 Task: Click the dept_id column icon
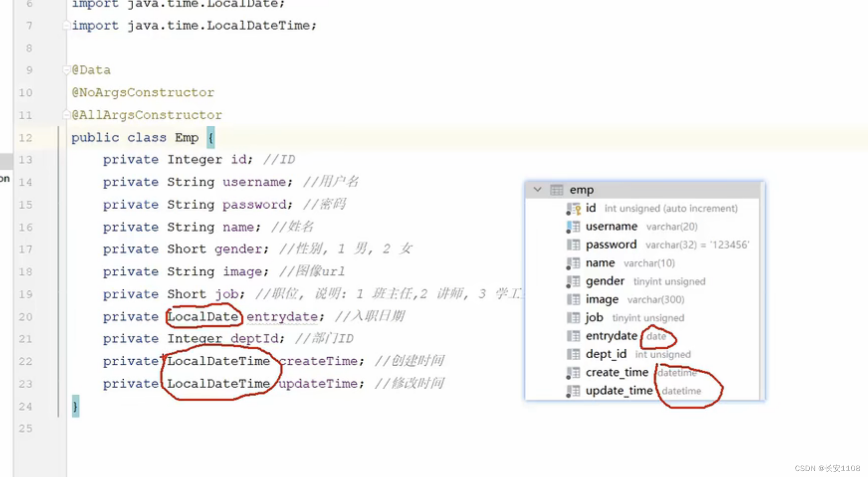573,354
